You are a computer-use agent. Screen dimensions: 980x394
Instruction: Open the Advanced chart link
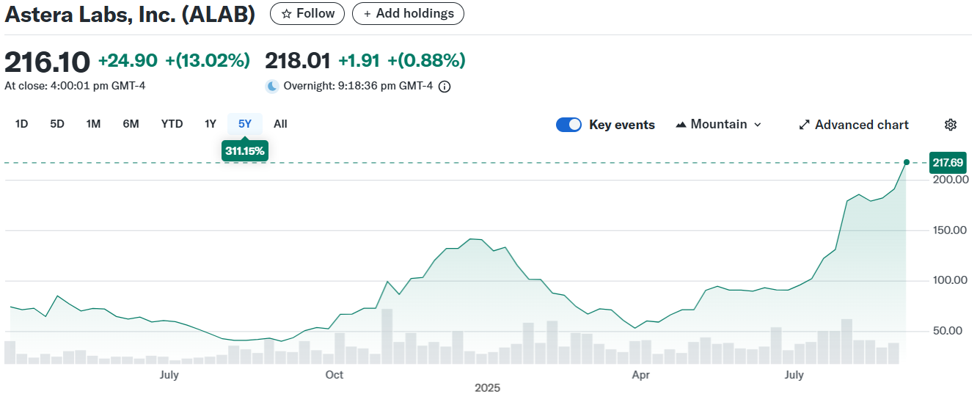(861, 125)
